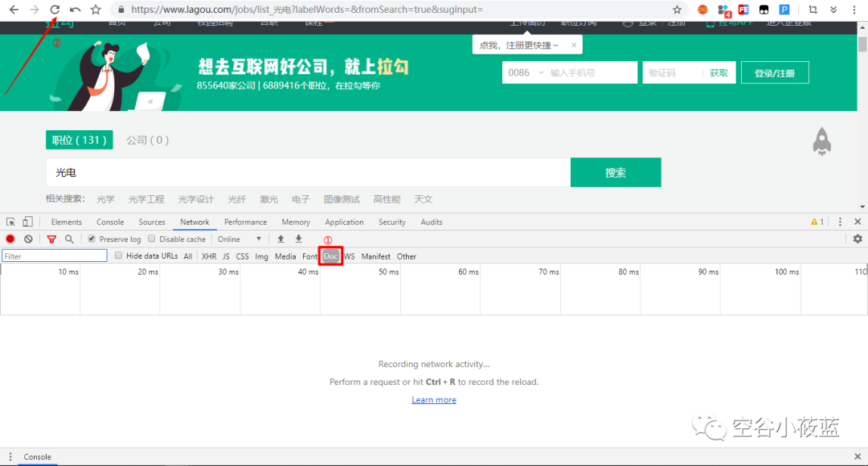Click the 登录/注册 button
Image resolution: width=868 pixels, height=466 pixels.
point(775,72)
